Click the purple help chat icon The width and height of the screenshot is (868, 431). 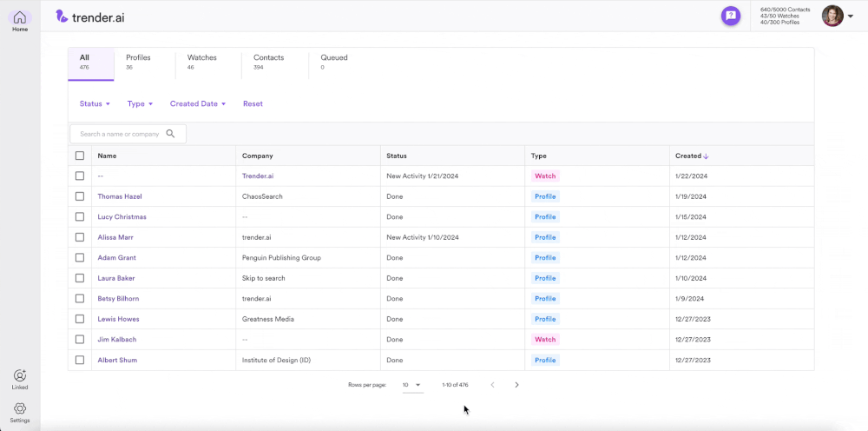(731, 16)
